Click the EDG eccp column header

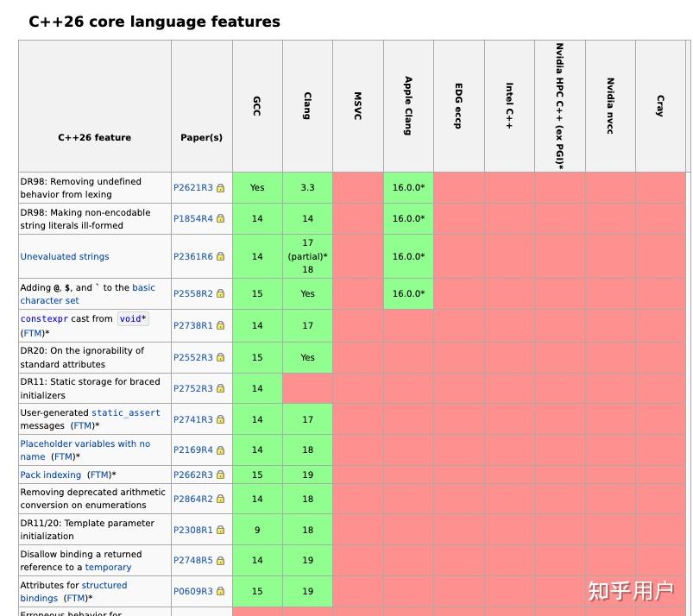tap(459, 106)
